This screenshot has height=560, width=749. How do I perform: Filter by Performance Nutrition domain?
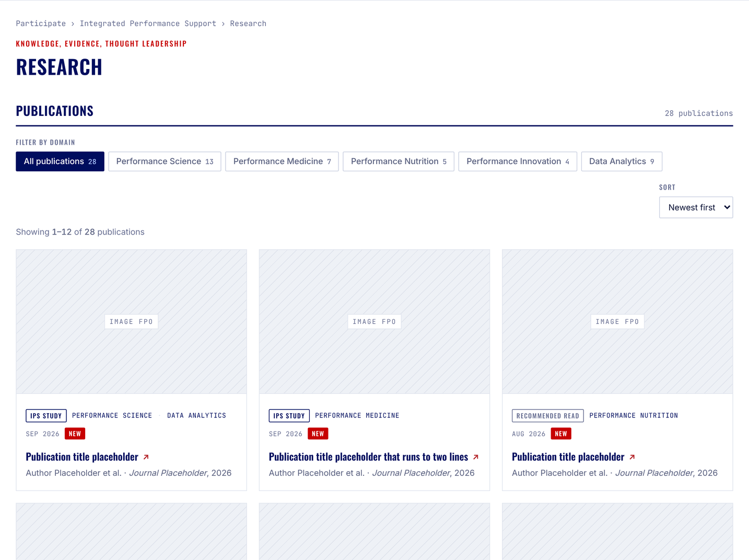click(x=399, y=161)
